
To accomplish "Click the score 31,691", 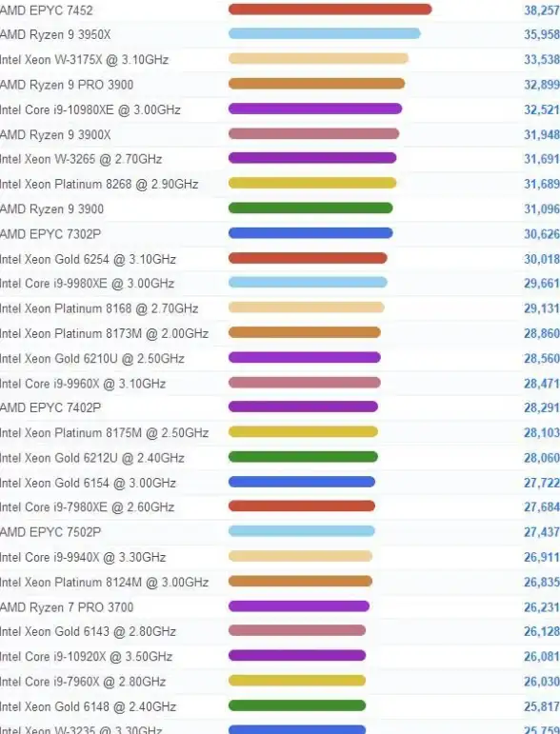I will 542,159.
